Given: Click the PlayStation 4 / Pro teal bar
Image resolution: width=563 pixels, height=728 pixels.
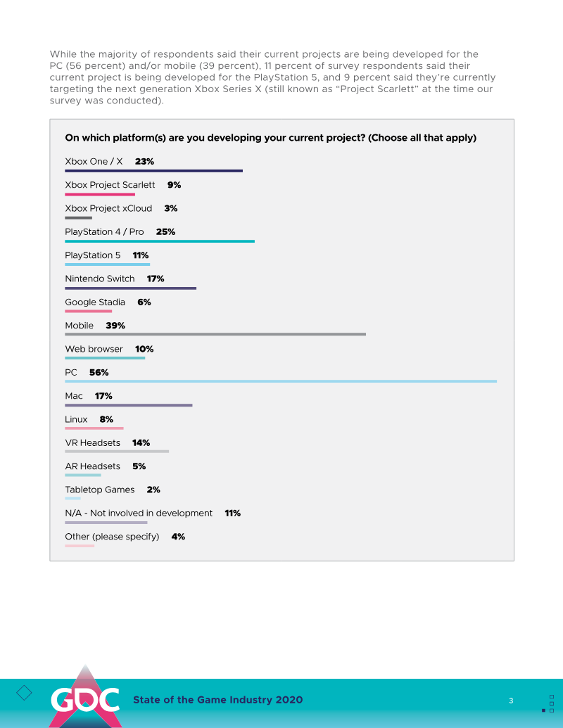Looking at the screenshot, I should click(159, 241).
